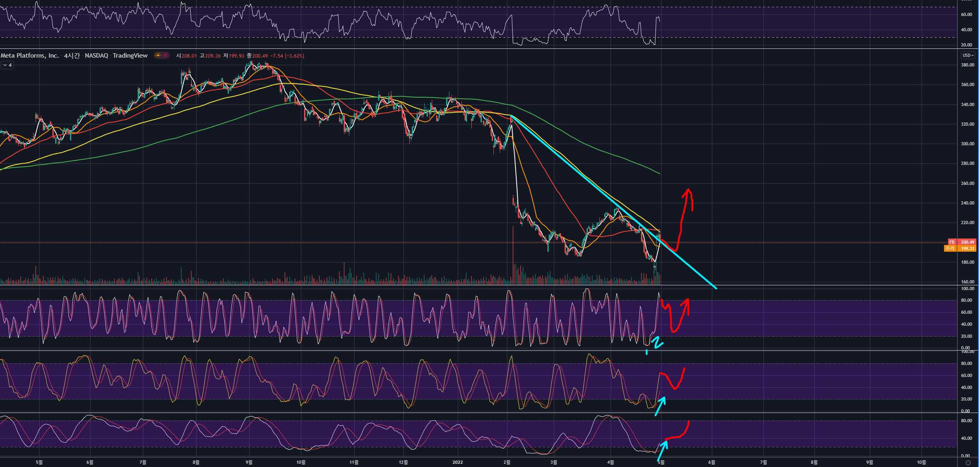Screen dimensions: 980x467
Task: Click the NASDAQ exchange label
Action: click(96, 56)
